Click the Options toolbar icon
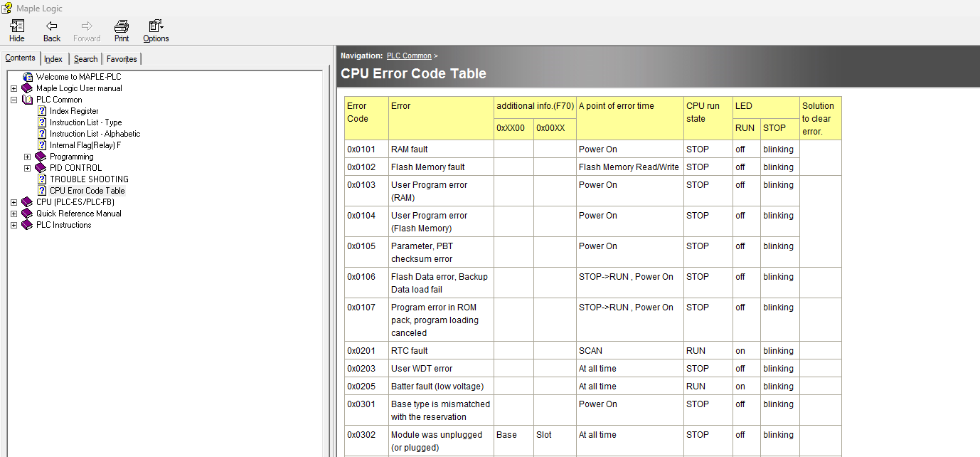The image size is (980, 457). pyautogui.click(x=155, y=31)
